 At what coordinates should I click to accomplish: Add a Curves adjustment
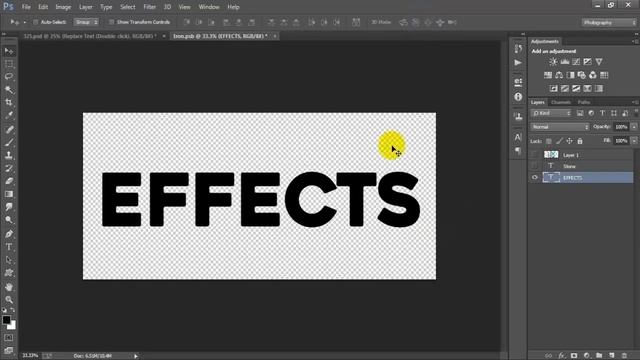[576, 62]
